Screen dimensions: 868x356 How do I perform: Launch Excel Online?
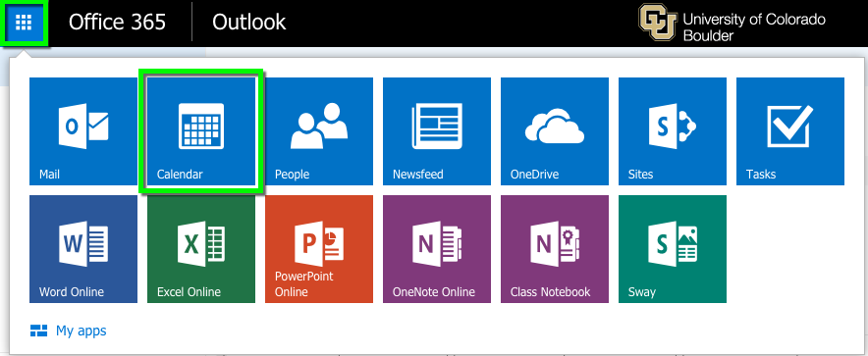pyautogui.click(x=201, y=249)
